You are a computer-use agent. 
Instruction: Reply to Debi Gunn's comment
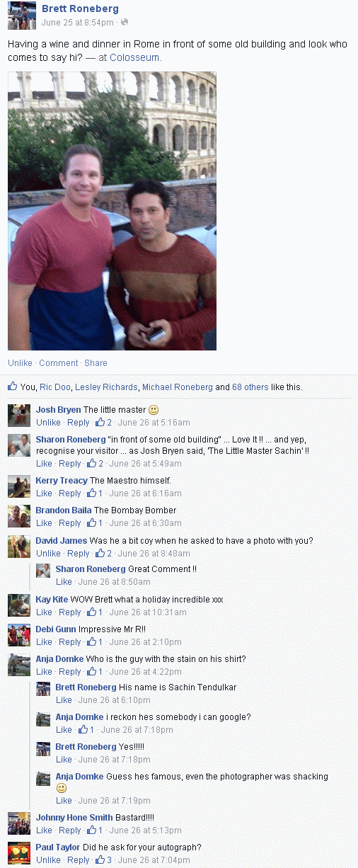70,642
